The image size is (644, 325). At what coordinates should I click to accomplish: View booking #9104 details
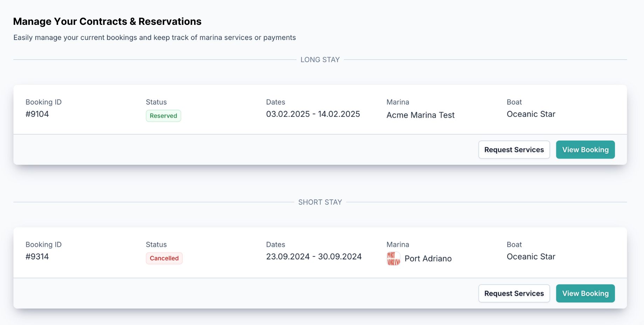(x=585, y=150)
